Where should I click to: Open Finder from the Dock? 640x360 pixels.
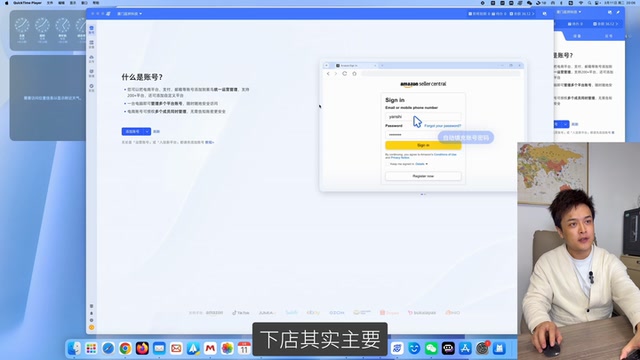click(74, 348)
